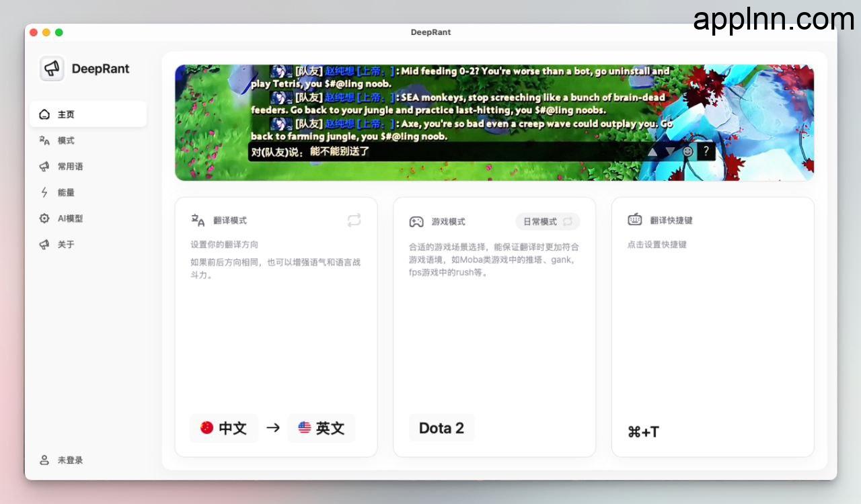Click the yellow macOS minimize window button
This screenshot has width=861, height=504.
[x=46, y=32]
